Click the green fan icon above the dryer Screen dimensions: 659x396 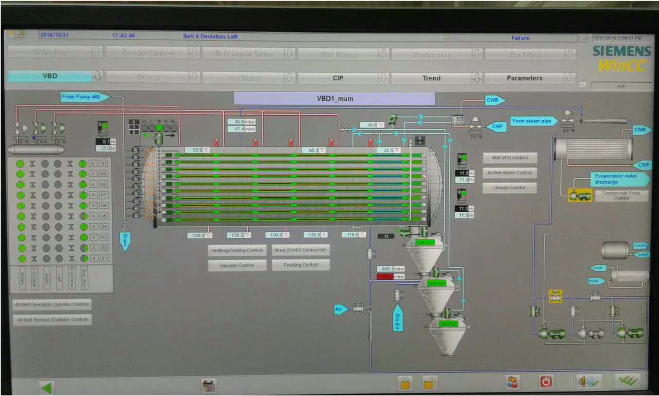pos(393,120)
